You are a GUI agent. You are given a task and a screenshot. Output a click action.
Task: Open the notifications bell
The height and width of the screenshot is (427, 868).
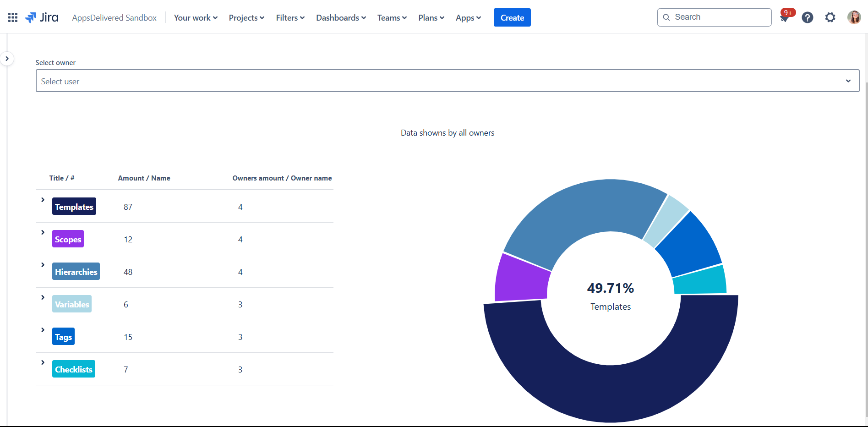click(785, 17)
